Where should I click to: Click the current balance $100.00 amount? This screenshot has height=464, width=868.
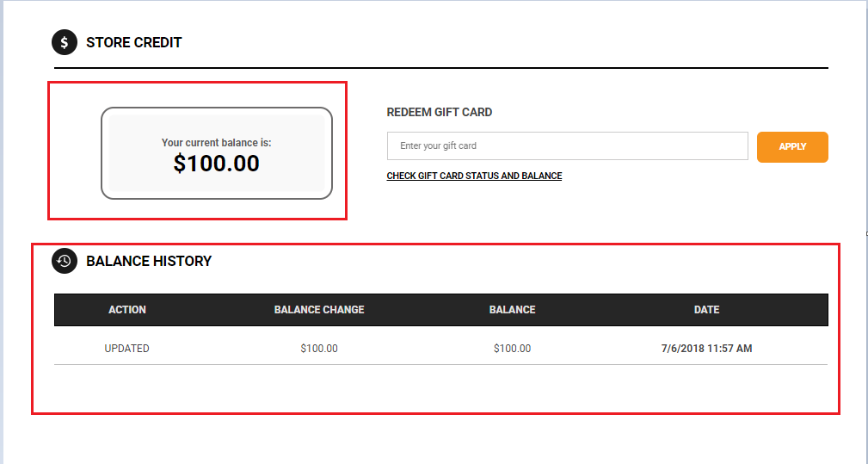tap(217, 164)
